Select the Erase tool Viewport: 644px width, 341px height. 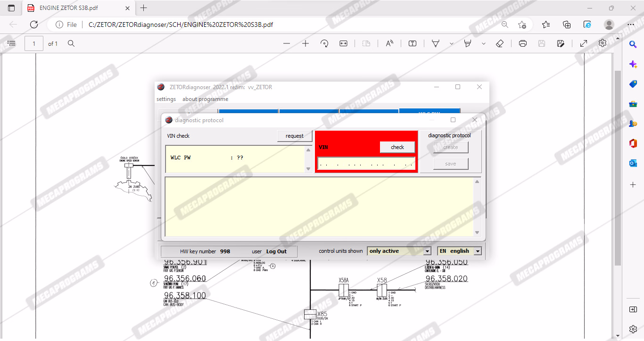[x=500, y=43]
